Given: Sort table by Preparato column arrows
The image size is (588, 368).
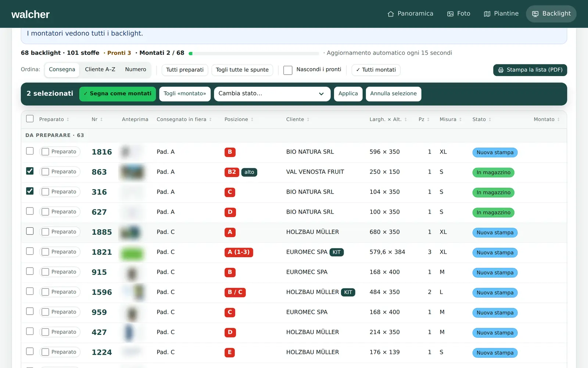Looking at the screenshot, I should point(68,120).
